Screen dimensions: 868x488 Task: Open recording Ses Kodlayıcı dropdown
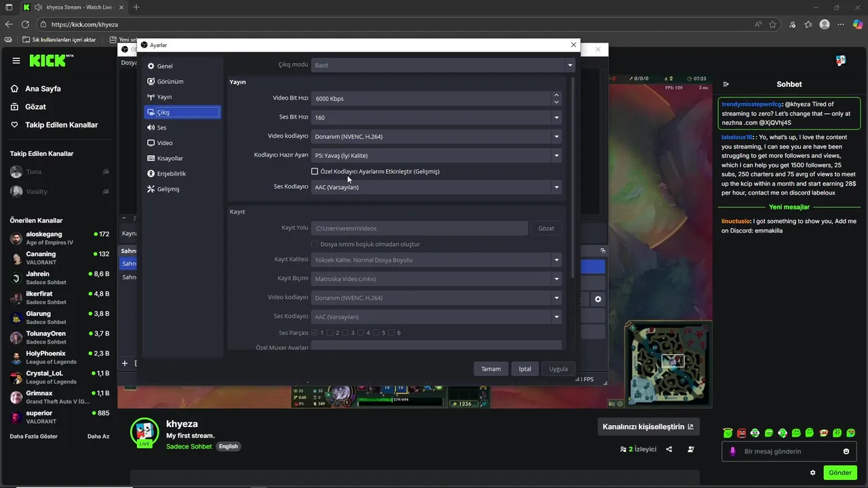[436, 317]
